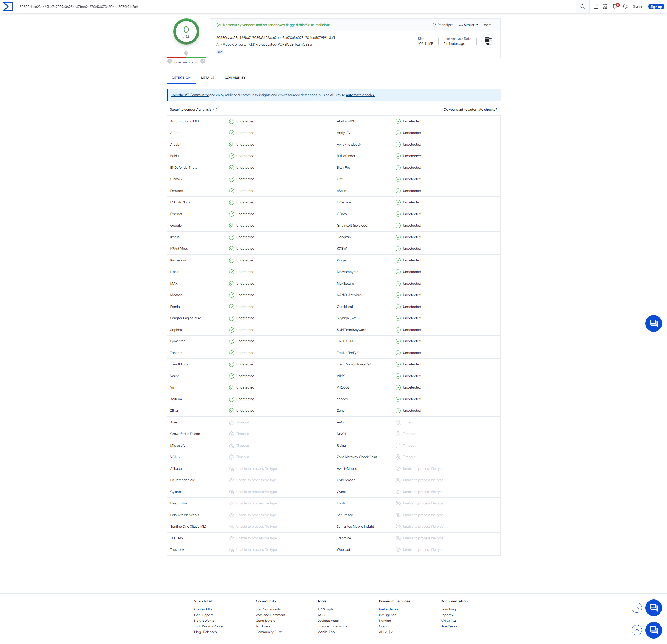Click the community score location pin icon
Image resolution: width=667 pixels, height=644 pixels.
click(186, 53)
